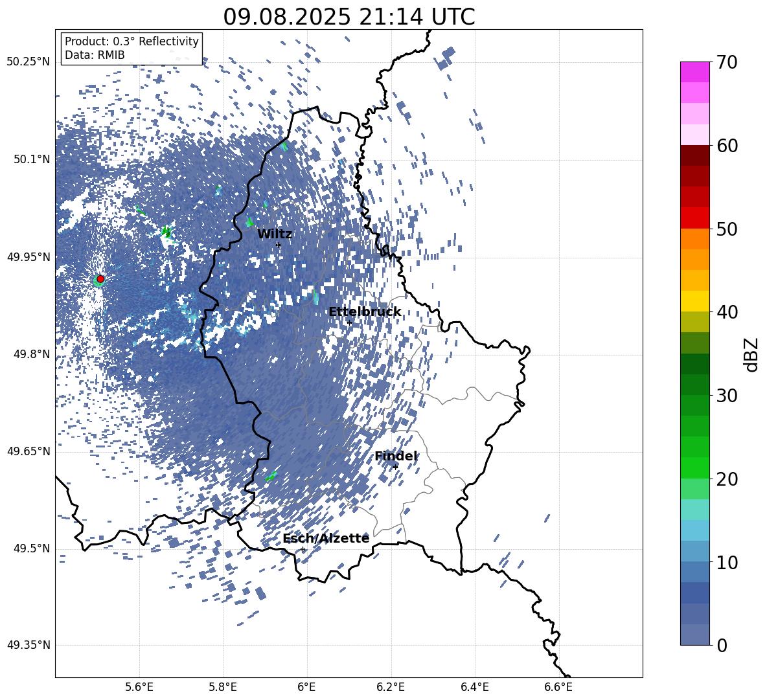Click the Esch/Alzette cross marker

tap(303, 549)
